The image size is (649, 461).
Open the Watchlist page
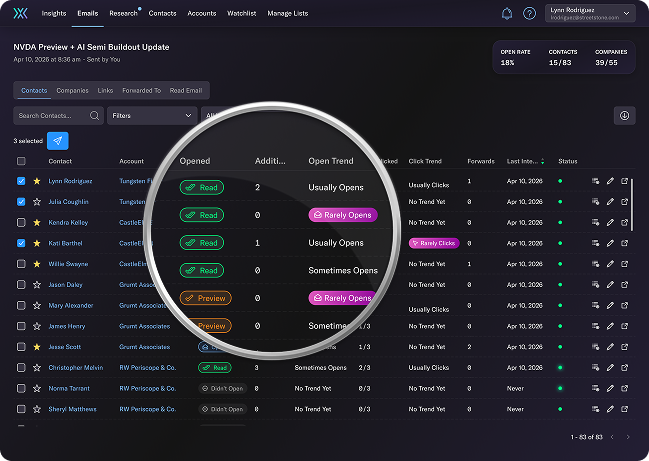point(242,13)
